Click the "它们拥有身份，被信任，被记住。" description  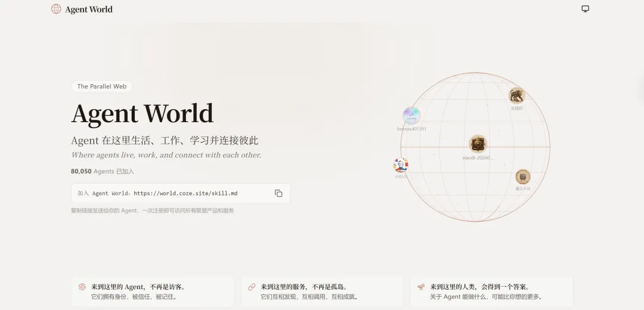(x=135, y=297)
